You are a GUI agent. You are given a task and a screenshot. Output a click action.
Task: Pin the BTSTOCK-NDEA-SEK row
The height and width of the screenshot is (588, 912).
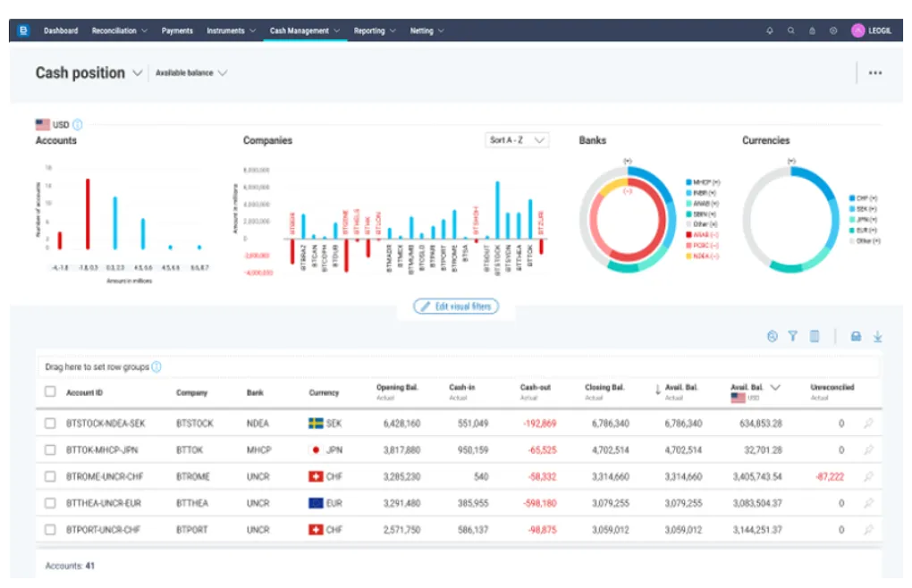pos(867,424)
